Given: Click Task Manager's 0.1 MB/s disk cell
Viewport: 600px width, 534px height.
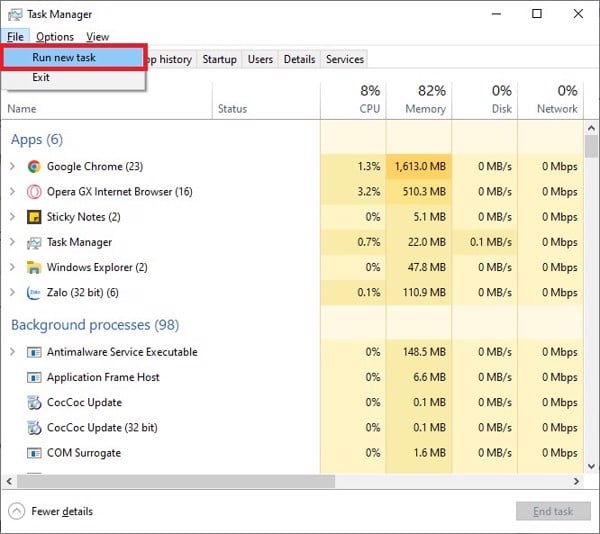Looking at the screenshot, I should pos(485,242).
